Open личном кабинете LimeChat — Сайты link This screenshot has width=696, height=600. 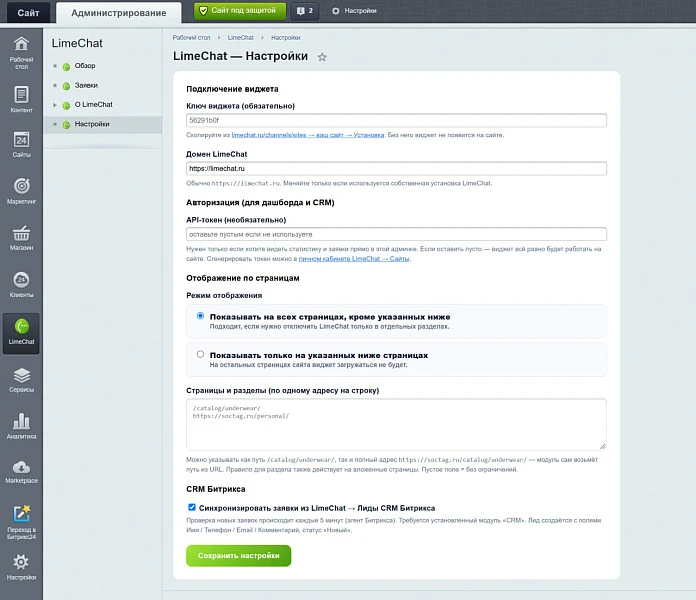point(354,259)
